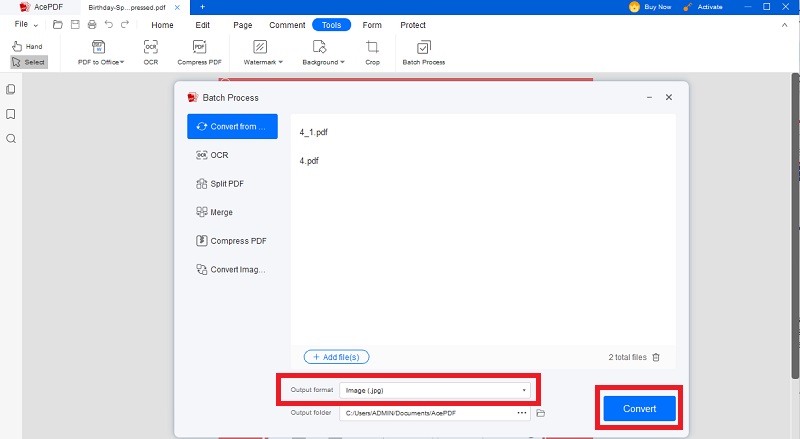
Task: Switch to the Protect tab
Action: click(413, 25)
